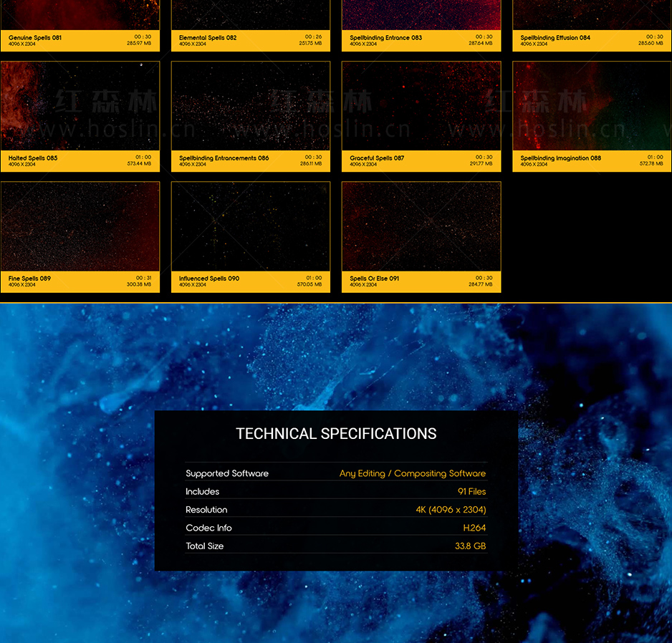The image size is (672, 643).
Task: Click the Spellbinding Imagination 088 label
Action: [560, 158]
